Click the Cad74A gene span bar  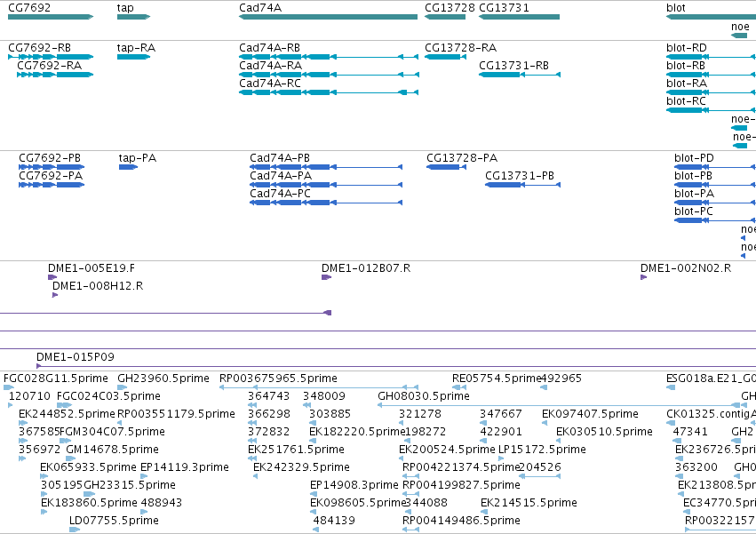[x=329, y=17]
